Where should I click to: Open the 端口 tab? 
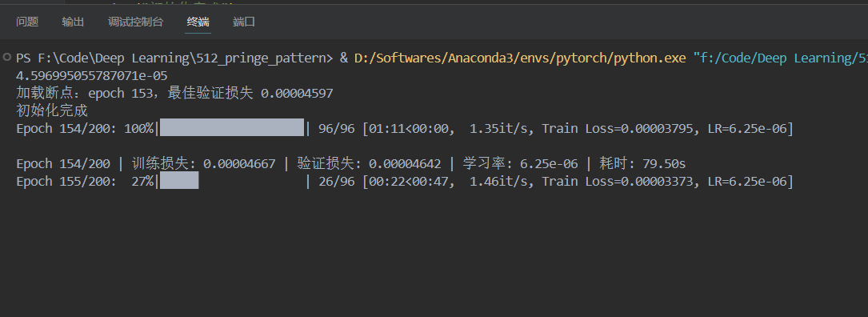click(244, 22)
